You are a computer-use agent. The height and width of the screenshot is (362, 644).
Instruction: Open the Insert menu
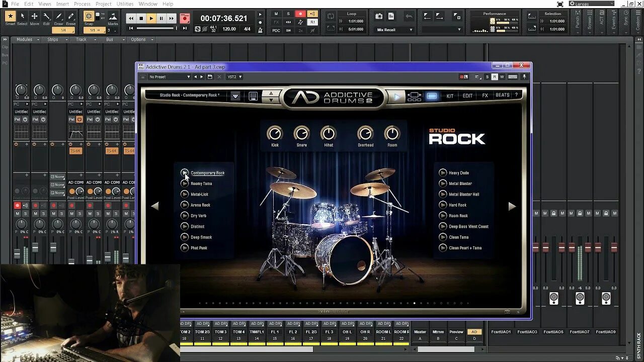[63, 4]
